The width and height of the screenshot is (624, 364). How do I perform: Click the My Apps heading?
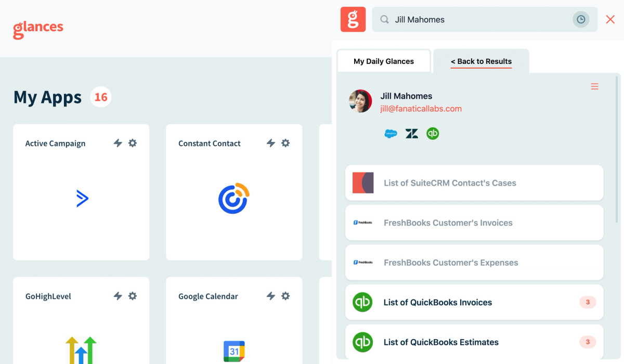[x=47, y=98]
